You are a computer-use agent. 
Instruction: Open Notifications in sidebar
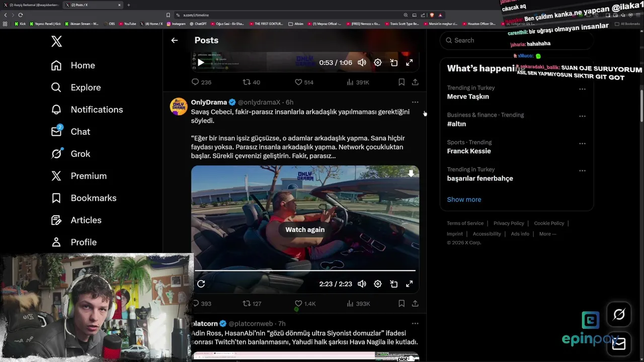click(87, 110)
